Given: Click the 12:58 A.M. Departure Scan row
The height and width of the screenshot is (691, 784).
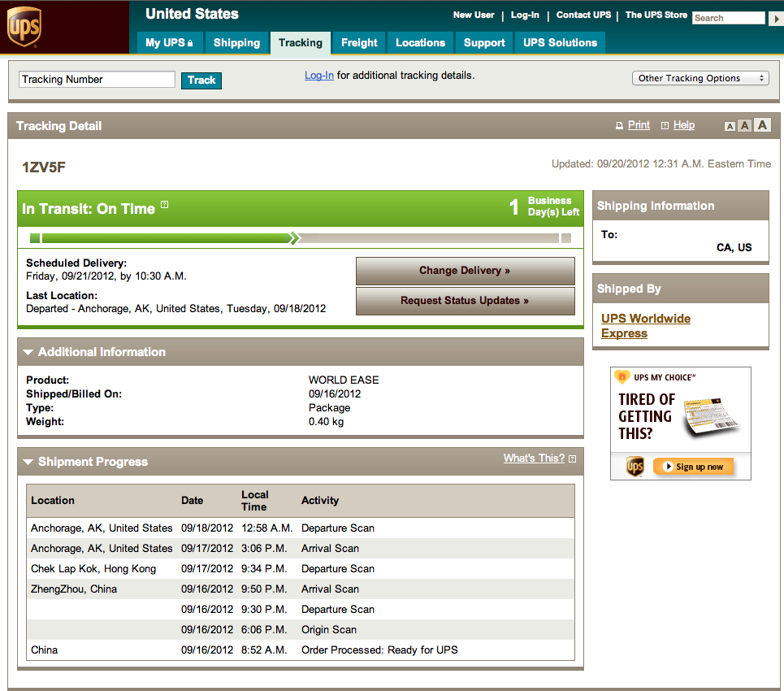Looking at the screenshot, I should coord(301,528).
